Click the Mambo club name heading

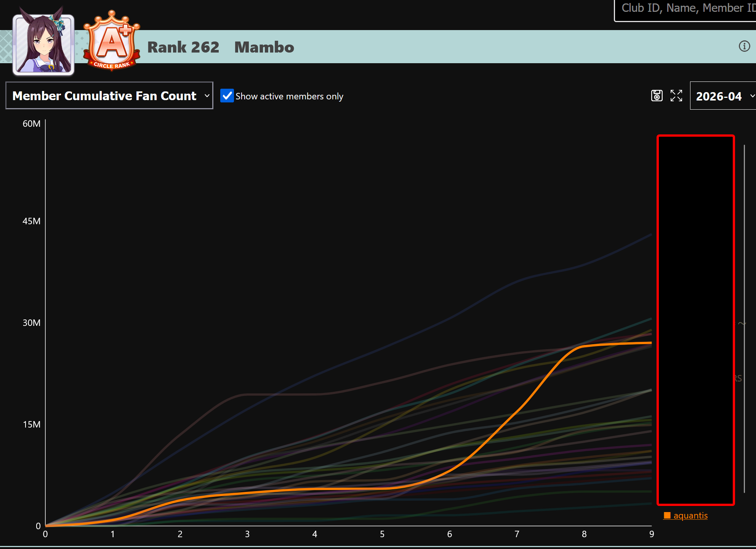(x=264, y=47)
